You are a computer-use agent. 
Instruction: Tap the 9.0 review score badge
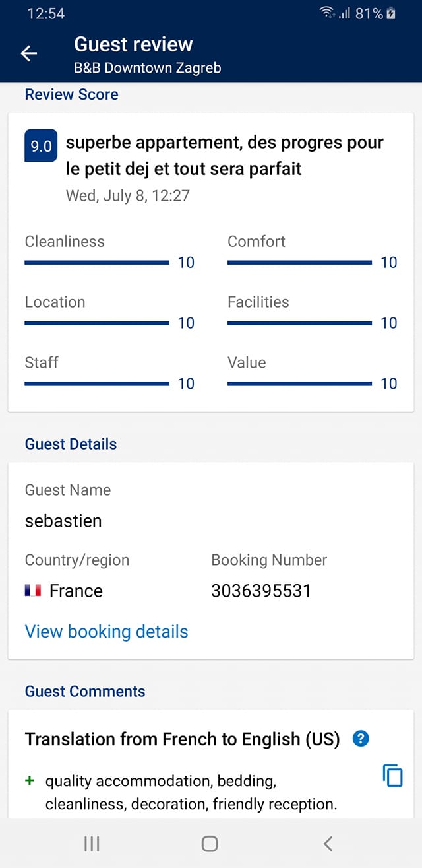pyautogui.click(x=41, y=146)
